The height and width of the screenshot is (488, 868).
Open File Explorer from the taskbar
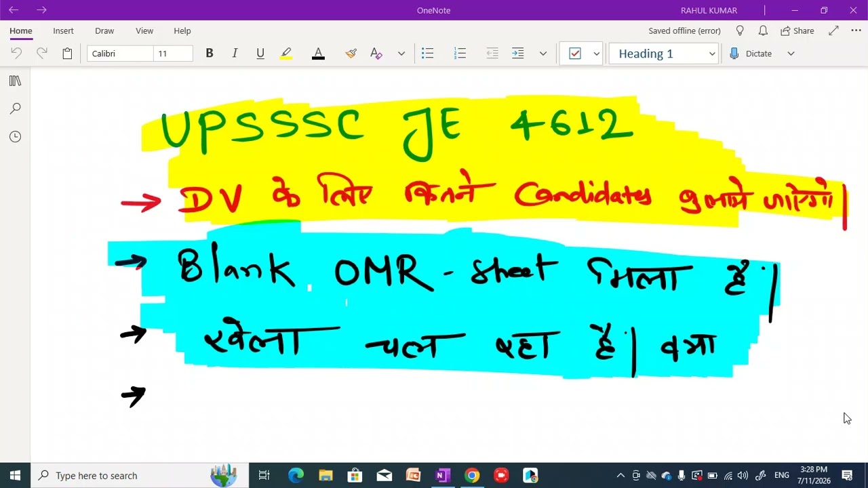tap(325, 475)
